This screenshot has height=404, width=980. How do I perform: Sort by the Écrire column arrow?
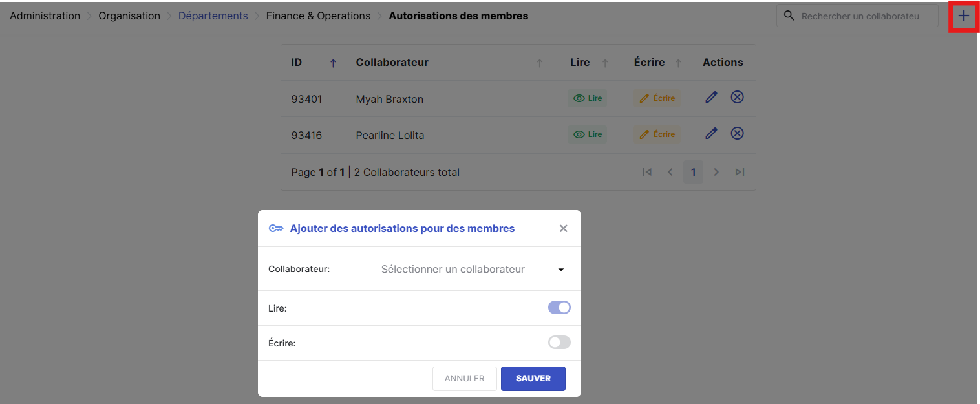[678, 63]
